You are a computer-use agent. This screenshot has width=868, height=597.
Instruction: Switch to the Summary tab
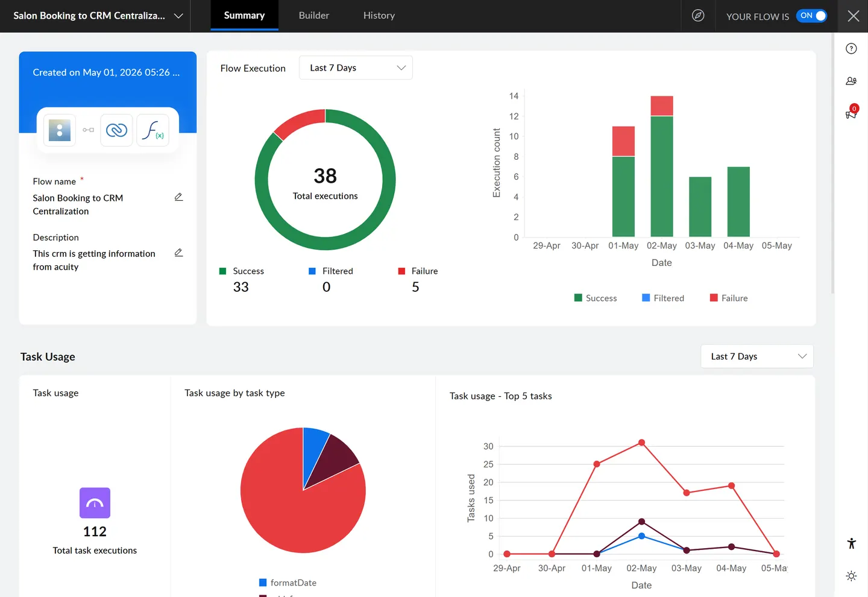tap(244, 16)
